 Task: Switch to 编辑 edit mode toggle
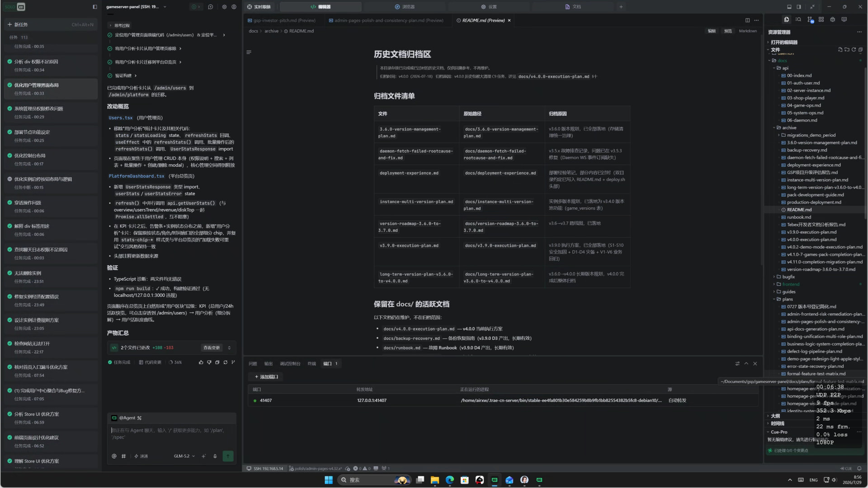(712, 31)
